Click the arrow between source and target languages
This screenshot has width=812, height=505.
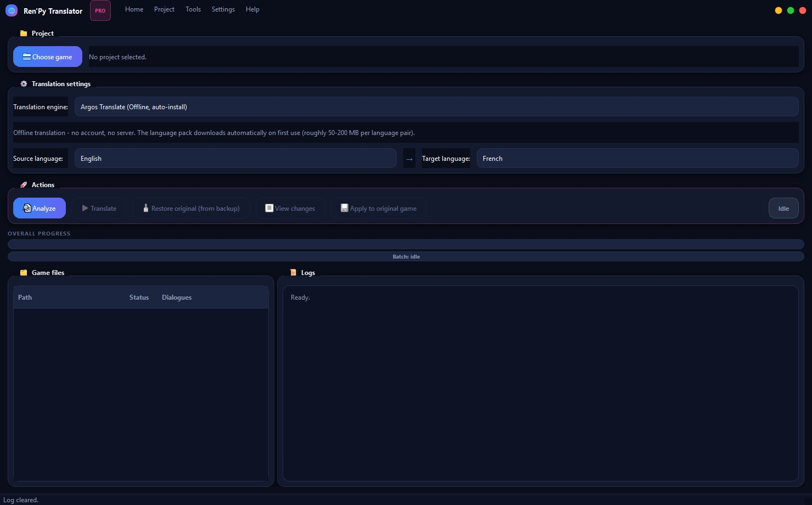409,159
